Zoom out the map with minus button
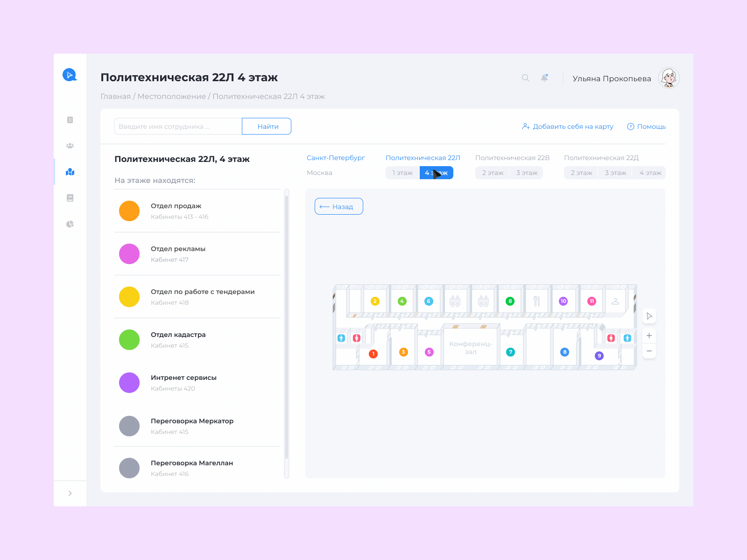 point(649,351)
